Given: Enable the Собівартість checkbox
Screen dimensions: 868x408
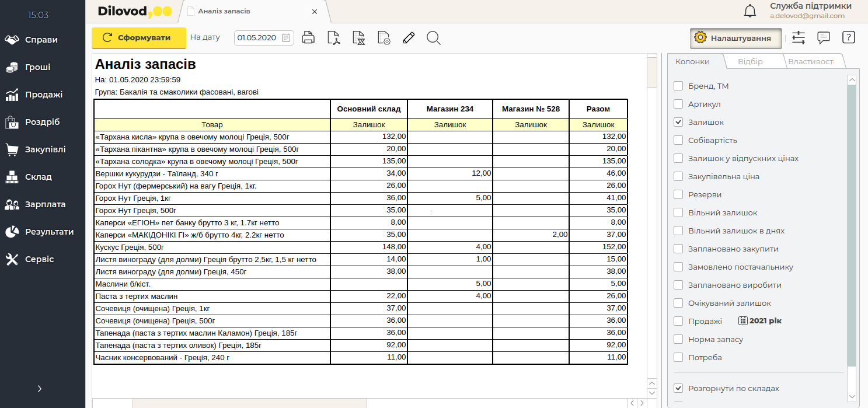Looking at the screenshot, I should click(x=678, y=140).
